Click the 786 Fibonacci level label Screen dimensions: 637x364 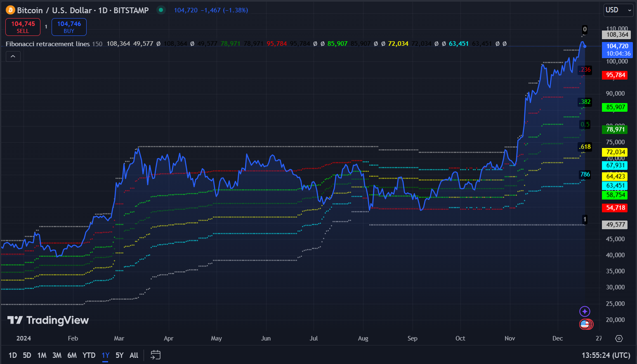(585, 174)
